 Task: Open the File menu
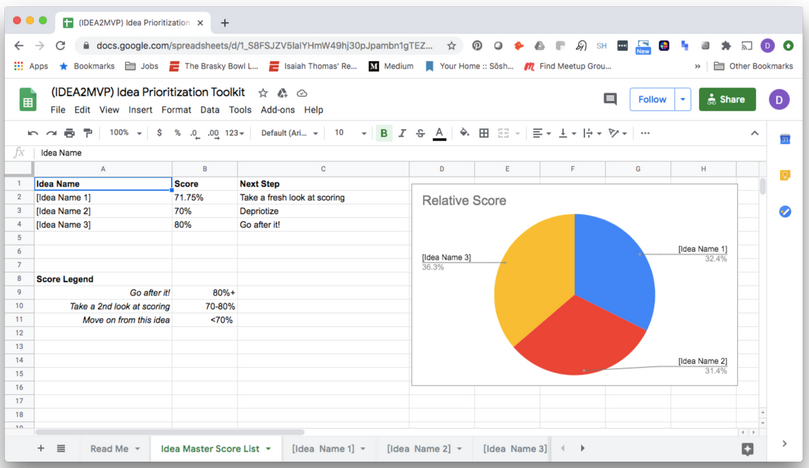58,110
